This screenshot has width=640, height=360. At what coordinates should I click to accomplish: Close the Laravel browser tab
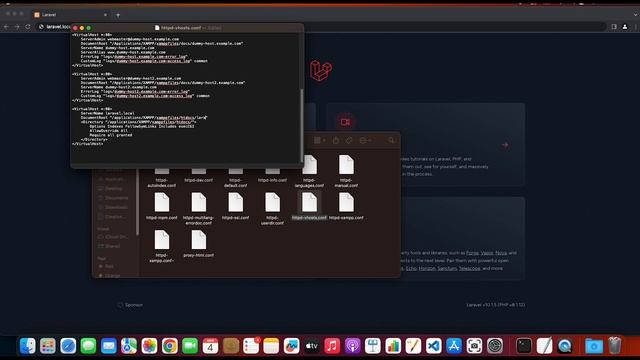(x=105, y=15)
